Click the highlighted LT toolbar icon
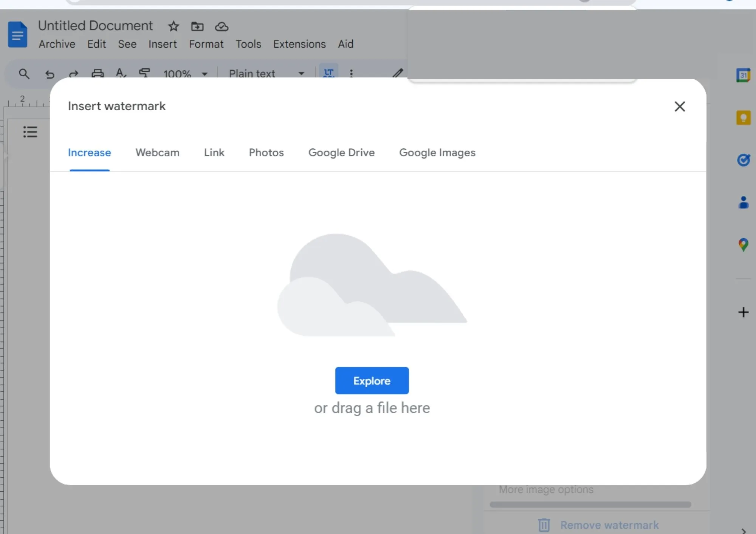The height and width of the screenshot is (534, 756). point(328,72)
